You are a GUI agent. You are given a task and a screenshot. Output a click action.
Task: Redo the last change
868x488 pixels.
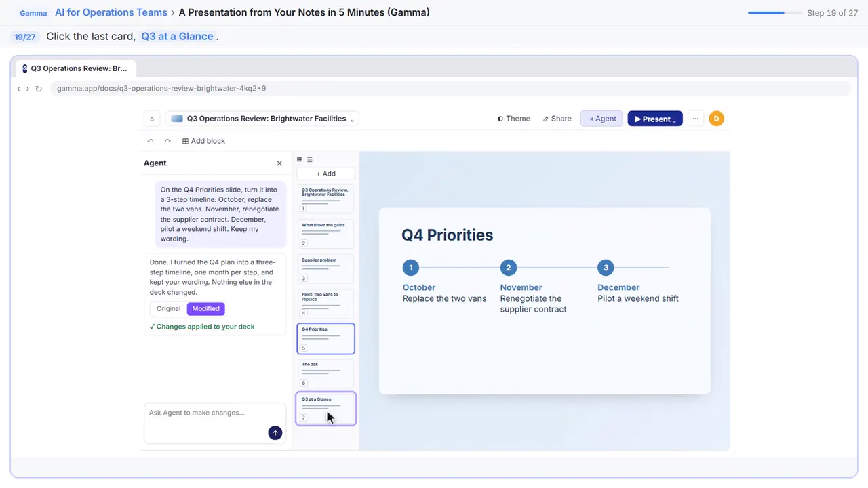pos(167,141)
